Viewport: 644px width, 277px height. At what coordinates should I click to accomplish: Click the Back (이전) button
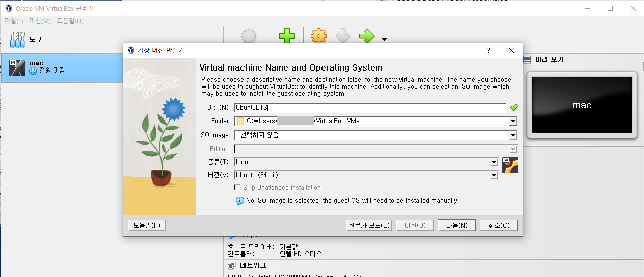coord(415,225)
